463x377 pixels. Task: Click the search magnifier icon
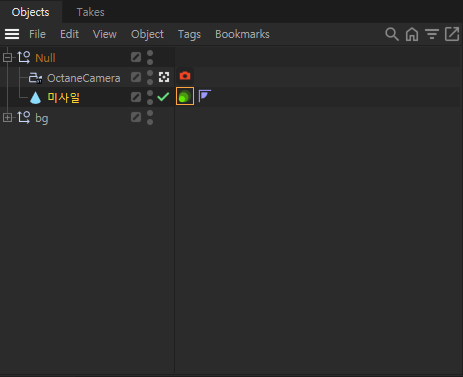[x=392, y=34]
